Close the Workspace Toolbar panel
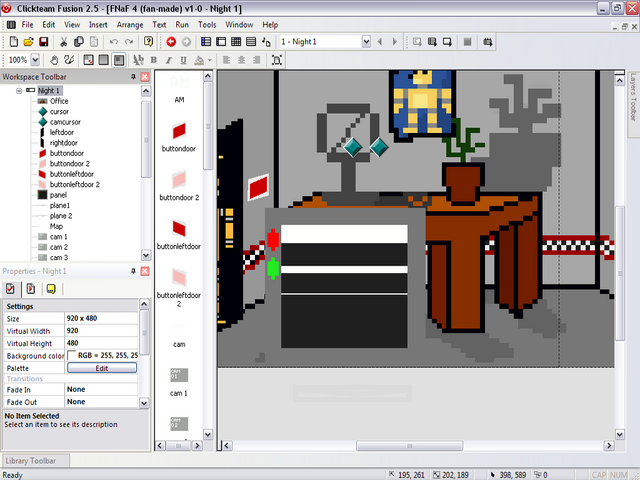 pyautogui.click(x=145, y=77)
